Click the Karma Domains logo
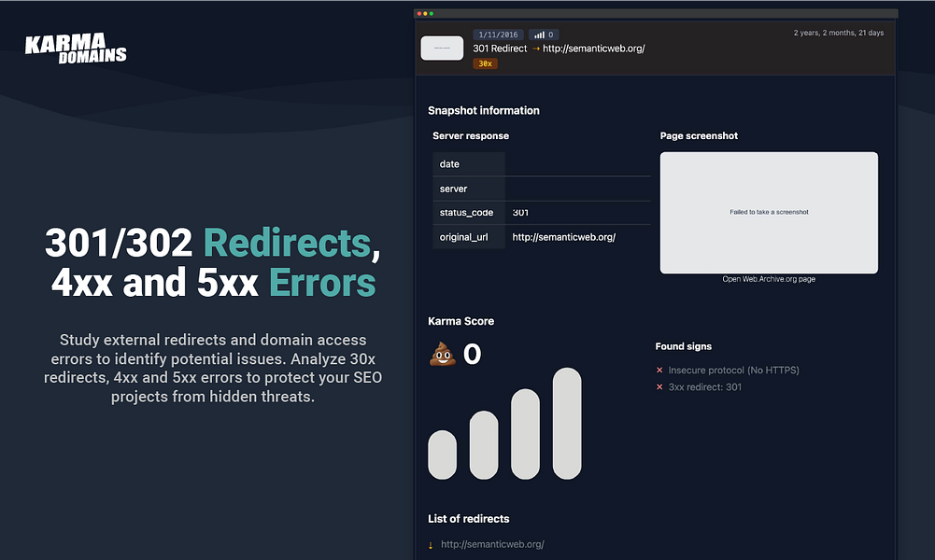 [76, 49]
